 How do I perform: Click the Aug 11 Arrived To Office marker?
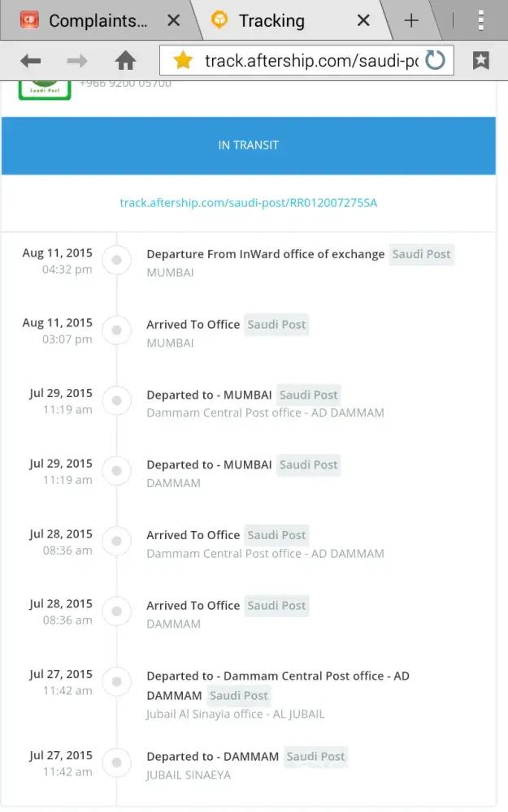[117, 330]
